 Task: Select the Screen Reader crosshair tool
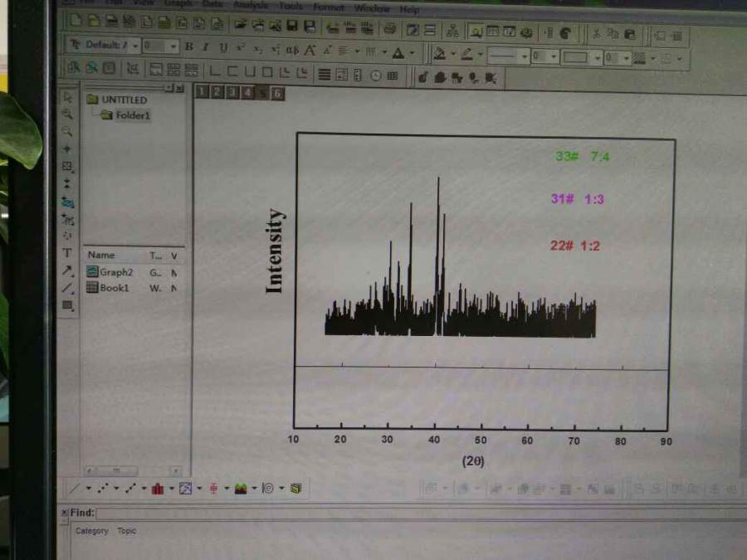click(x=67, y=149)
